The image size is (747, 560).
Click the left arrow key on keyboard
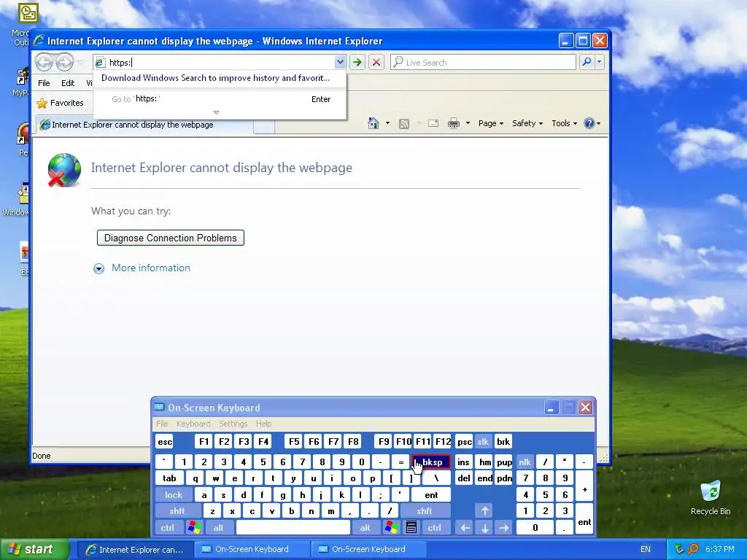pos(465,528)
